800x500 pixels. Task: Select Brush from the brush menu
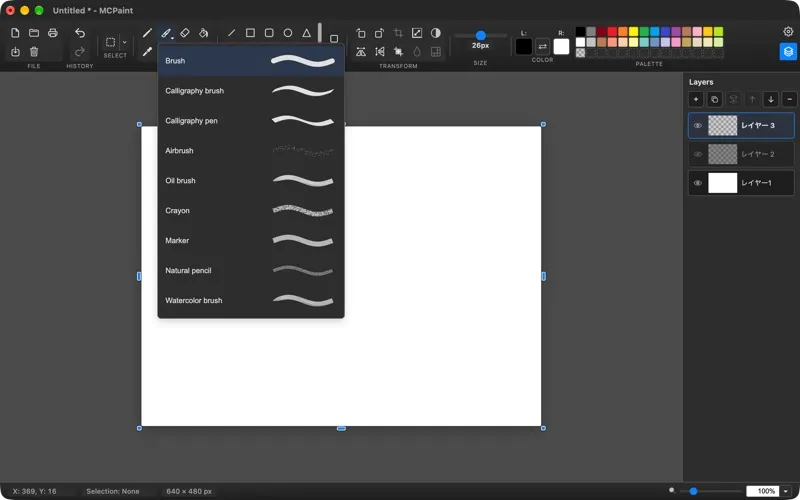click(251, 61)
